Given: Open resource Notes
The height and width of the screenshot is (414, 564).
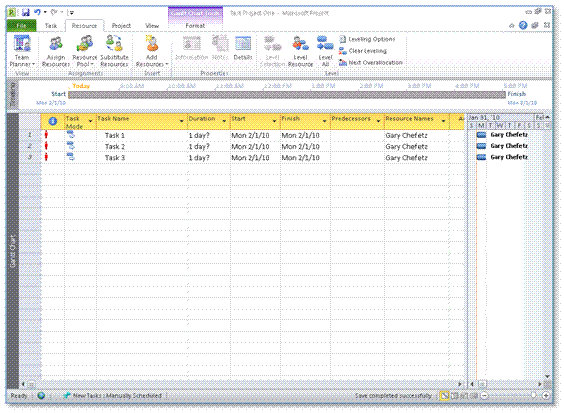Looking at the screenshot, I should (220, 48).
